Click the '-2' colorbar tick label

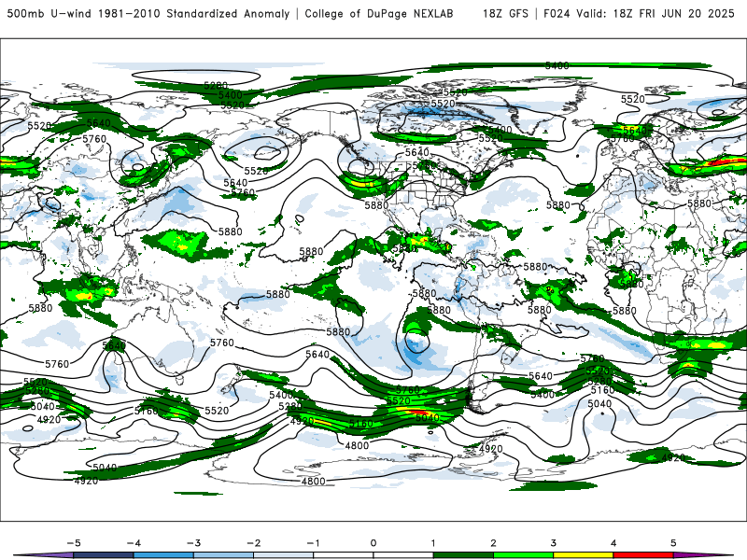coord(253,543)
